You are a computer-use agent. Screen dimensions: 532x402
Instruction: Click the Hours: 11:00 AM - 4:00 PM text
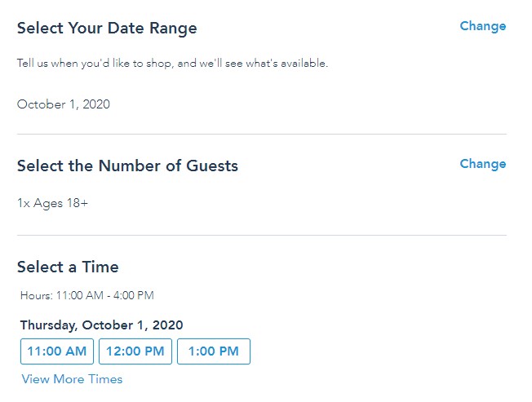(87, 296)
